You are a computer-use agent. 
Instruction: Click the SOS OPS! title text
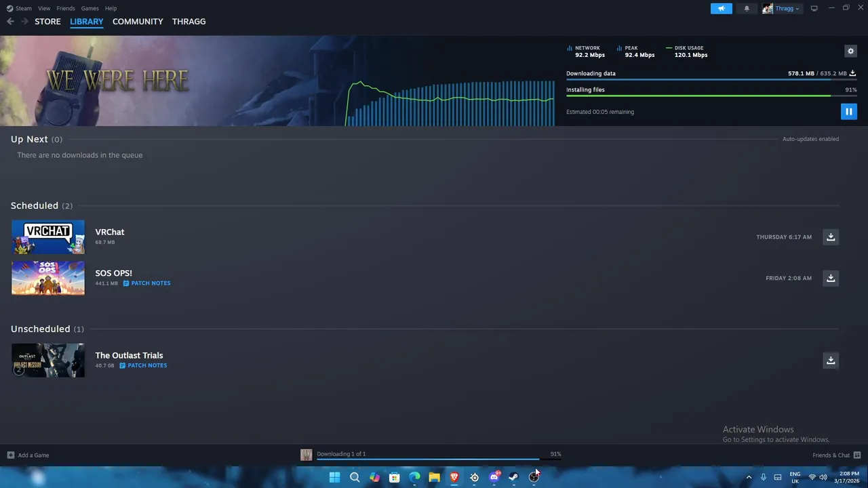(113, 273)
